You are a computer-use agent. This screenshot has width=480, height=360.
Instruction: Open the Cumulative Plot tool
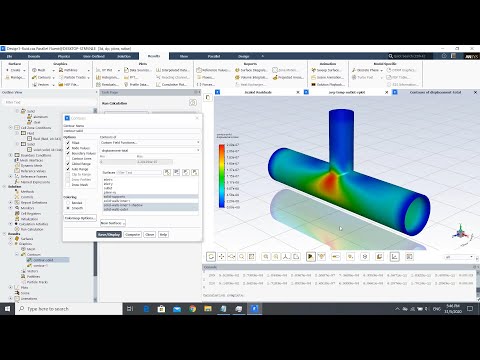click(171, 85)
